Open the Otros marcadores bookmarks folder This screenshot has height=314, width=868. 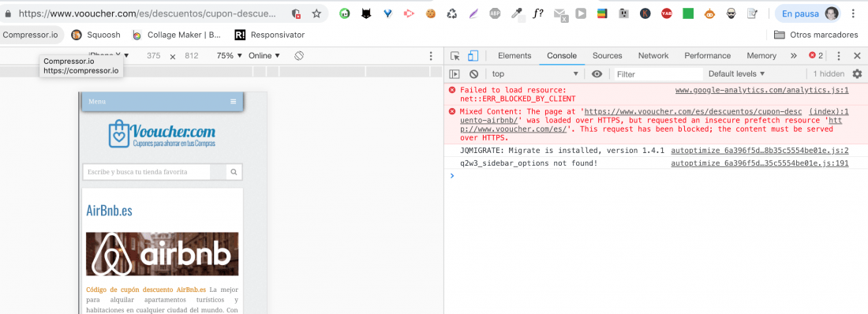pos(815,35)
